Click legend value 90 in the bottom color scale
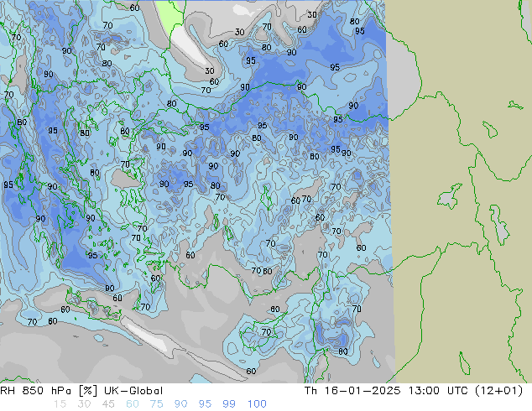Screen dimensions: 532x411 (180, 404)
